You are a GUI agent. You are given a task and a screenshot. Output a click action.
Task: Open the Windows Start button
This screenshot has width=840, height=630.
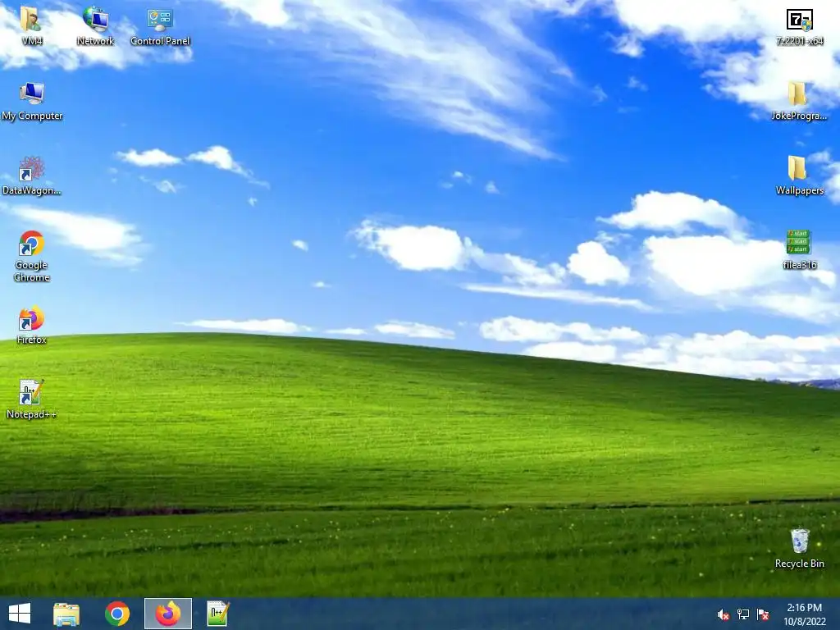20,614
